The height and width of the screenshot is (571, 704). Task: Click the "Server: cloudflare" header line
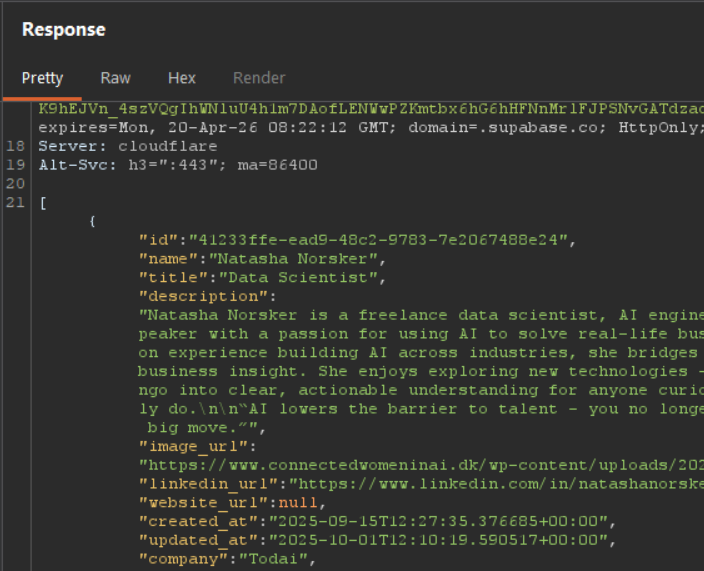pyautogui.click(x=128, y=146)
